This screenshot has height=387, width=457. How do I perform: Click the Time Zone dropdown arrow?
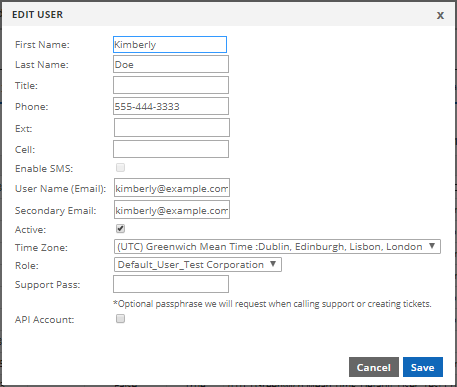point(432,246)
